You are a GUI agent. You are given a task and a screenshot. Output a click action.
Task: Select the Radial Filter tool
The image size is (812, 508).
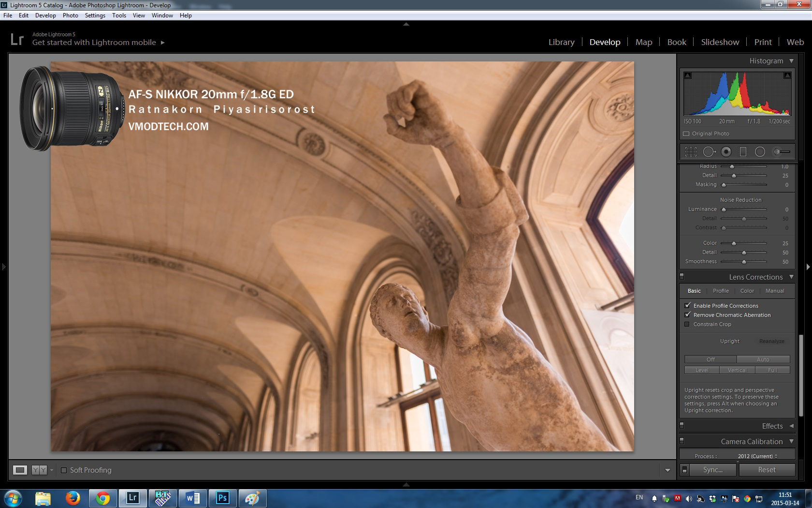coord(760,152)
